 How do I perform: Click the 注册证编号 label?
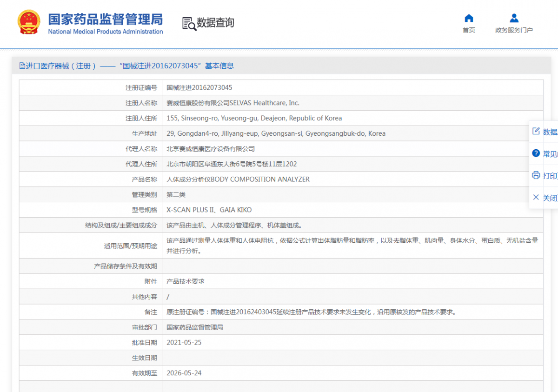coord(141,87)
